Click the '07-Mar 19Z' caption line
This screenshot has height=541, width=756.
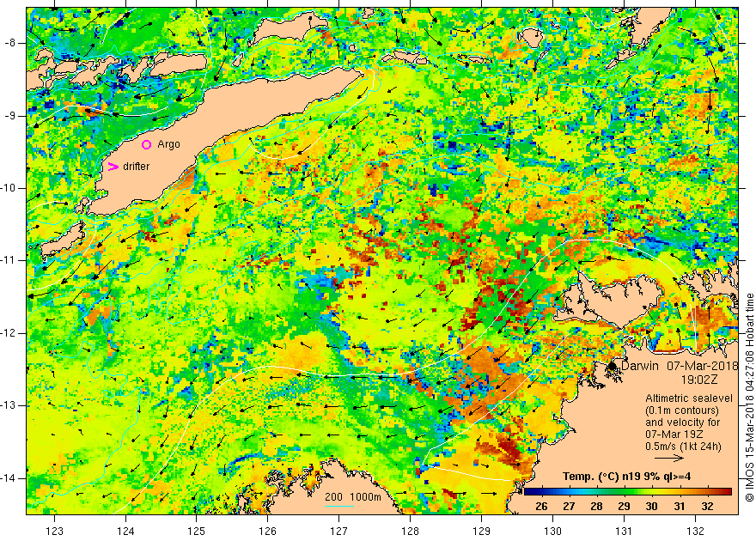pyautogui.click(x=675, y=434)
